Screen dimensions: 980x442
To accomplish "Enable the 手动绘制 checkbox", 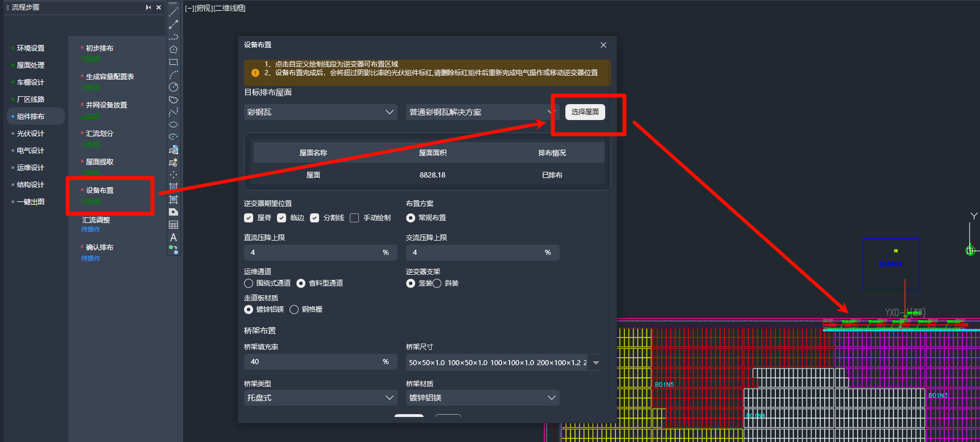I will tap(354, 218).
